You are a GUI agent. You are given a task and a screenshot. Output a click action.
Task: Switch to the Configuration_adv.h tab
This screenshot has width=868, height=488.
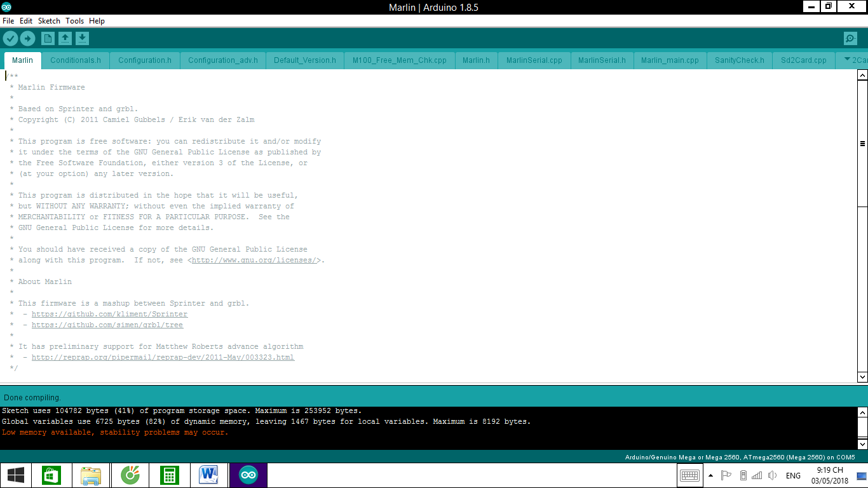223,60
